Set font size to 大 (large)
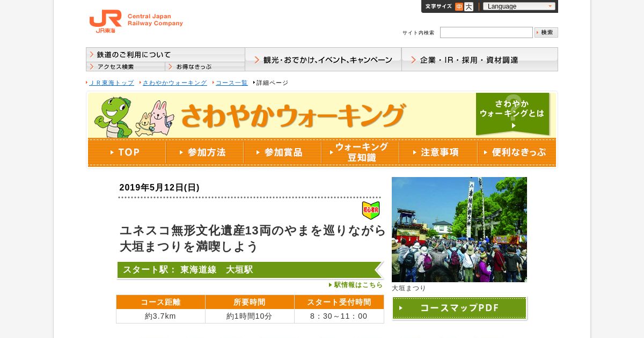The width and height of the screenshot is (644, 338). [x=469, y=6]
